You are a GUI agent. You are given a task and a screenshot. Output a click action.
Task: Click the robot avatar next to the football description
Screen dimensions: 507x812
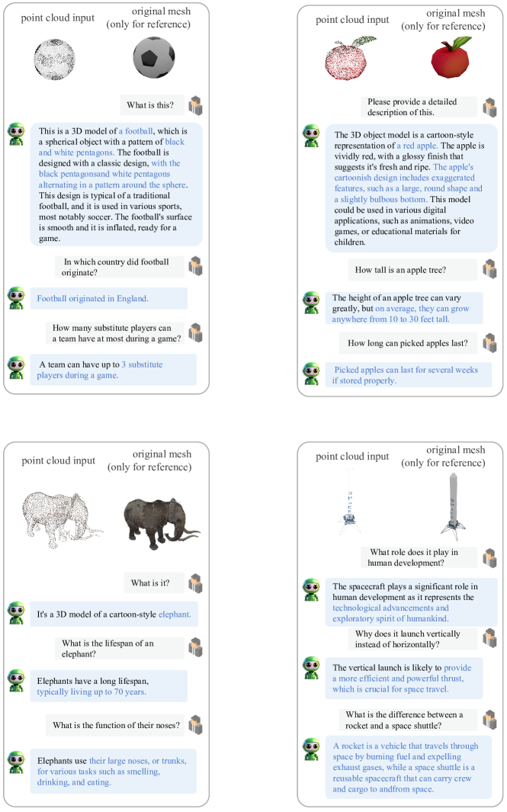[x=16, y=135]
